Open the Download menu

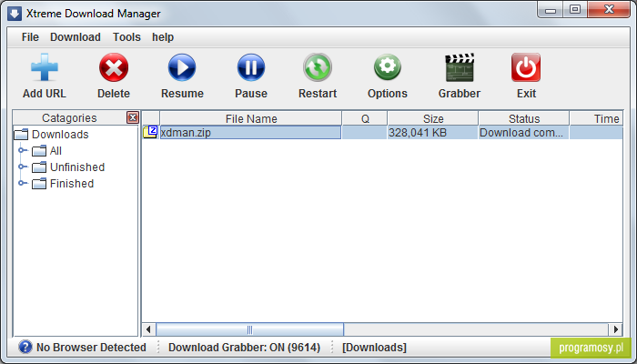point(76,37)
